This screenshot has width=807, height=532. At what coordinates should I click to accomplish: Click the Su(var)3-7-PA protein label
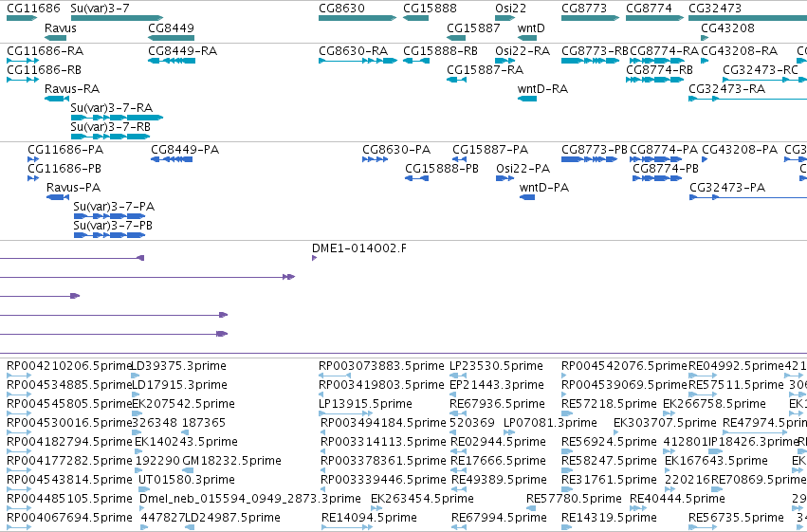[114, 207]
